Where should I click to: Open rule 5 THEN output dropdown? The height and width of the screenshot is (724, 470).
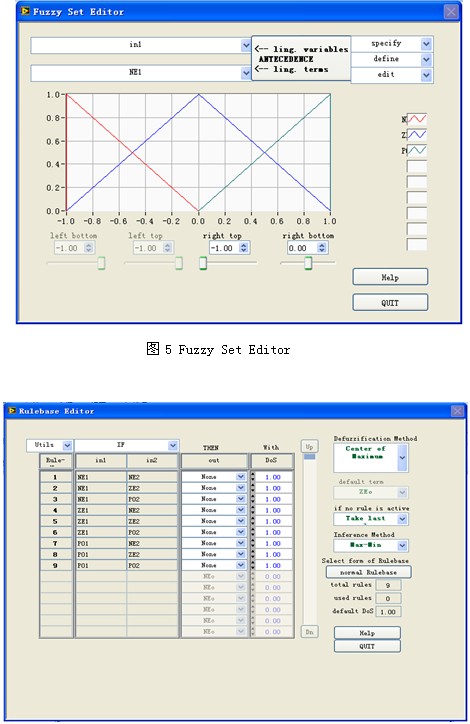tap(241, 521)
